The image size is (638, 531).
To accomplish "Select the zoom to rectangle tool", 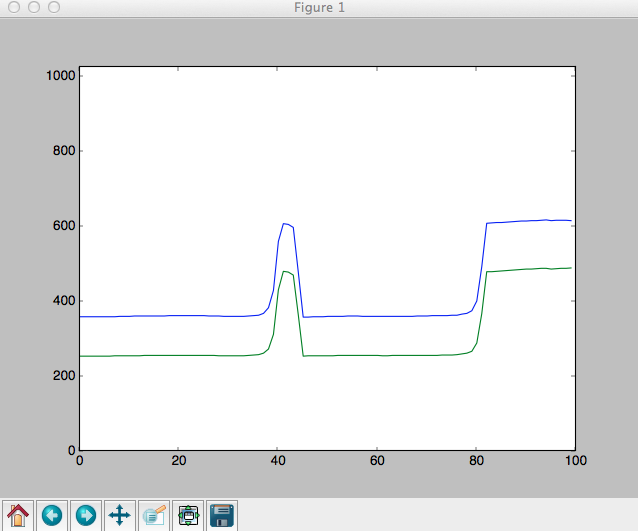I will pyautogui.click(x=154, y=515).
